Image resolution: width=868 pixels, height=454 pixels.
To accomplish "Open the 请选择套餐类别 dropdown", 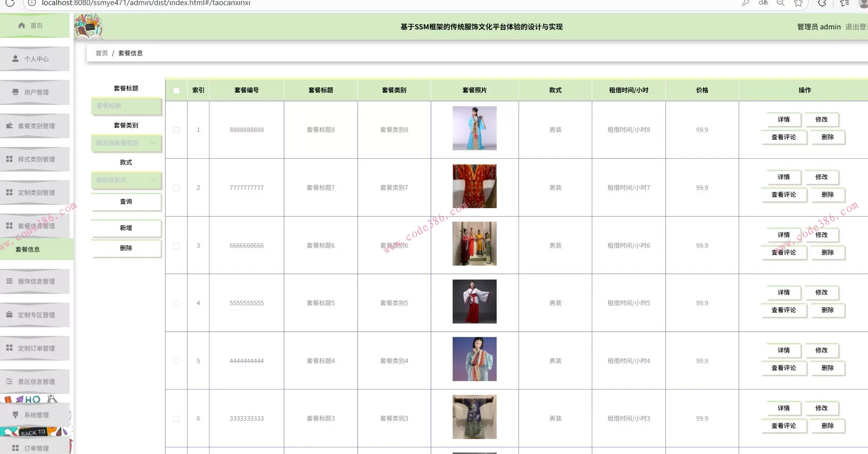I will point(126,143).
